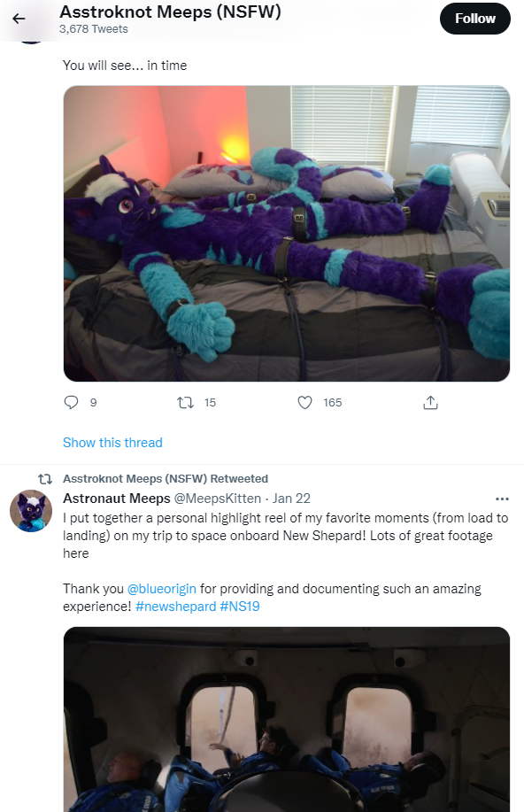Image resolution: width=524 pixels, height=812 pixels.
Task: Retweet the post showing 15 retweets
Action: click(185, 402)
